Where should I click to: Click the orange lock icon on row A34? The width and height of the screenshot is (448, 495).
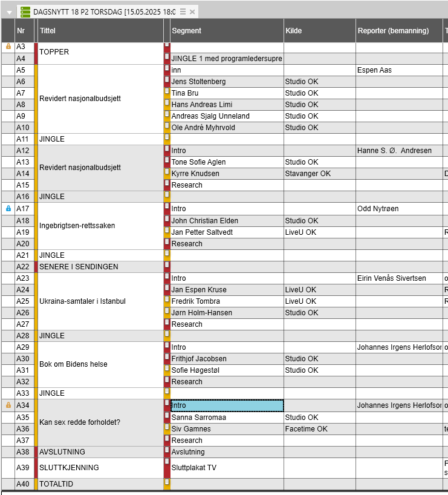(8, 405)
